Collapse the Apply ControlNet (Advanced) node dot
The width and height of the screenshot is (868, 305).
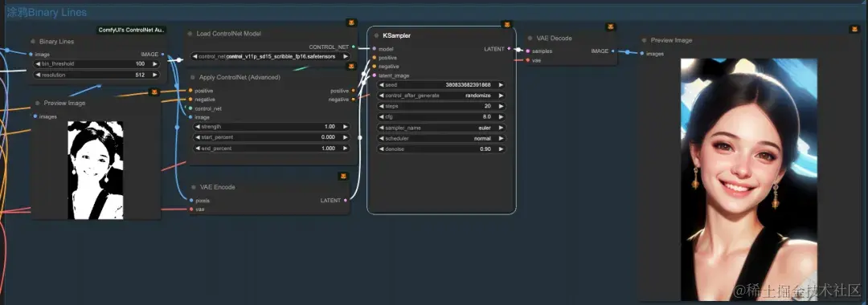pos(193,77)
